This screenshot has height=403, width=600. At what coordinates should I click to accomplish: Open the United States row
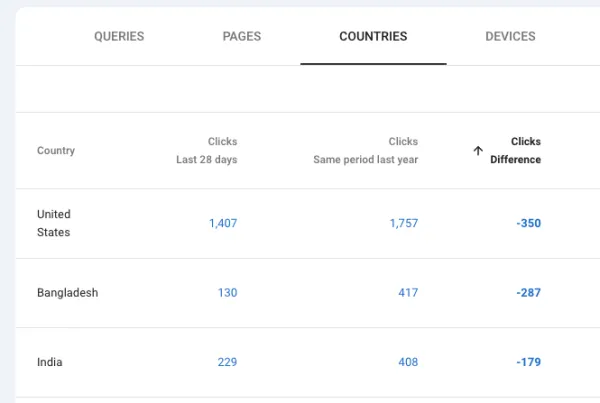308,223
